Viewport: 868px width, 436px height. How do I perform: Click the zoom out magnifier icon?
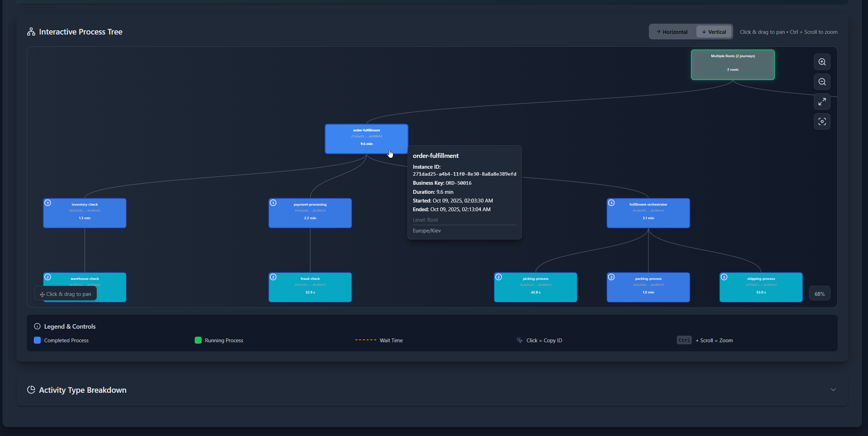coord(822,82)
